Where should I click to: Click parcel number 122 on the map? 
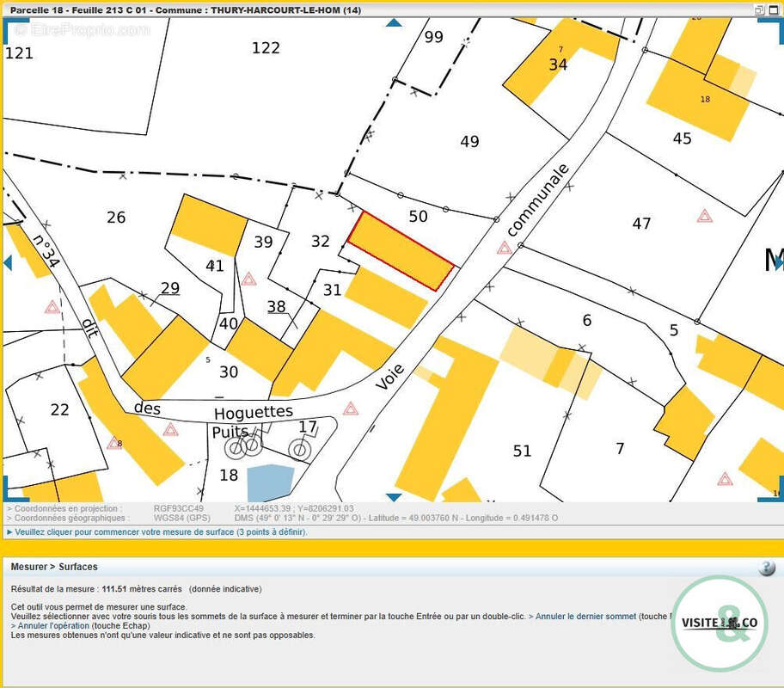(x=266, y=48)
